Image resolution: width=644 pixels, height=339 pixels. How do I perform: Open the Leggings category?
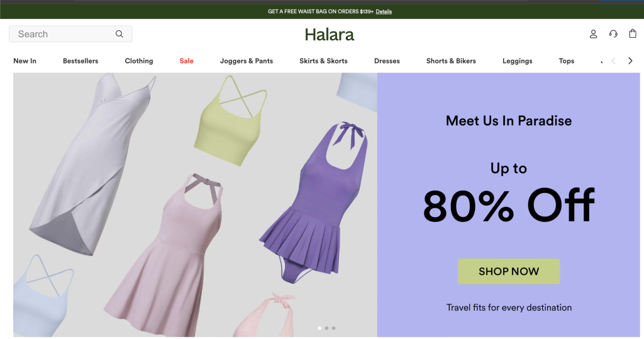click(517, 61)
